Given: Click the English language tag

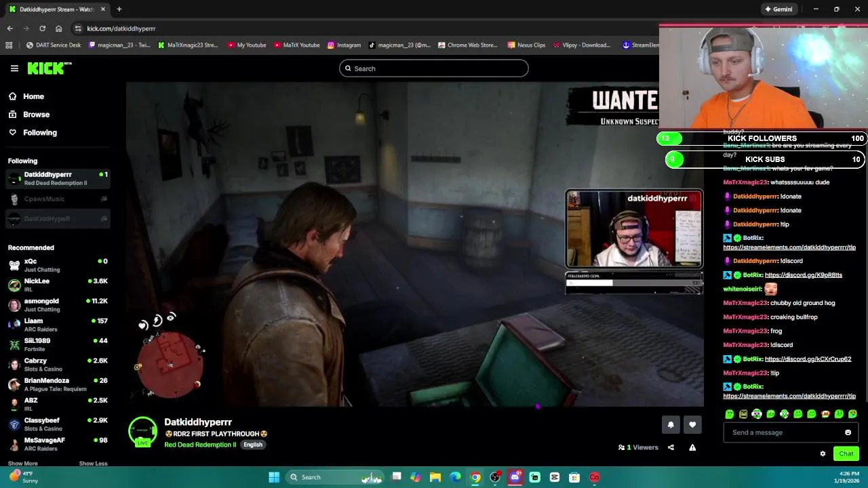Looking at the screenshot, I should [253, 445].
